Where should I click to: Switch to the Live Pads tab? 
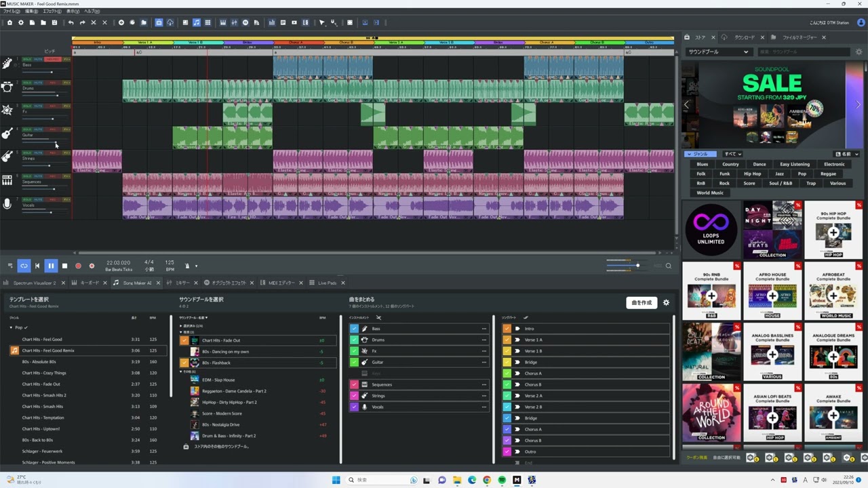[x=328, y=283]
